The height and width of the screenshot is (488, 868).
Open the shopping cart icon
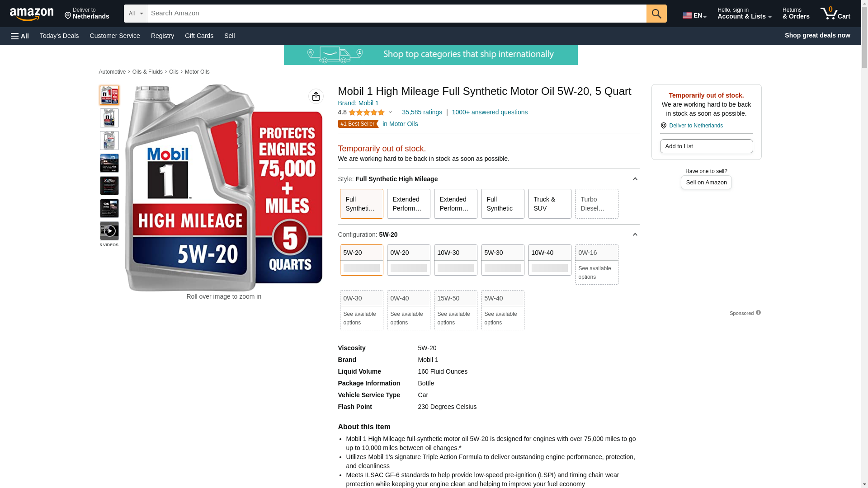coord(835,14)
